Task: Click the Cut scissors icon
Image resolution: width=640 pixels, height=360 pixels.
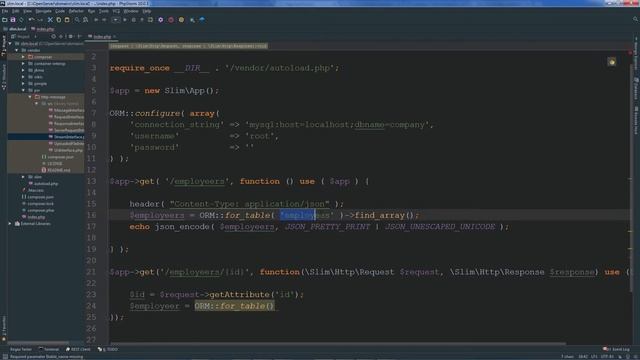Action: click(x=50, y=20)
